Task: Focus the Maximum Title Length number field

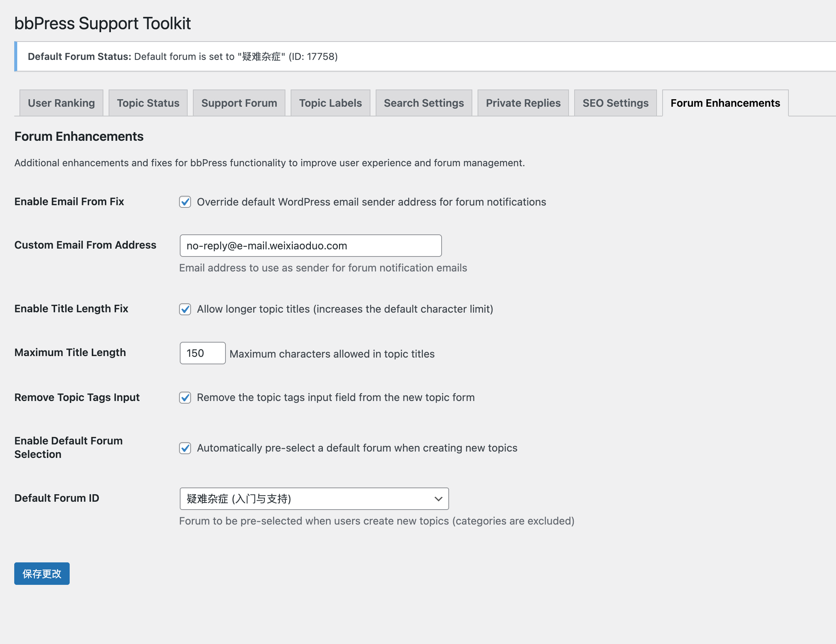Action: click(x=203, y=353)
